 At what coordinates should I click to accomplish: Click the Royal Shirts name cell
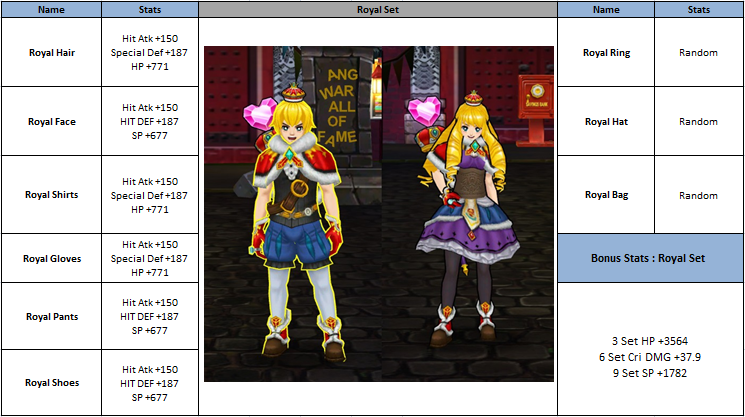[52, 194]
